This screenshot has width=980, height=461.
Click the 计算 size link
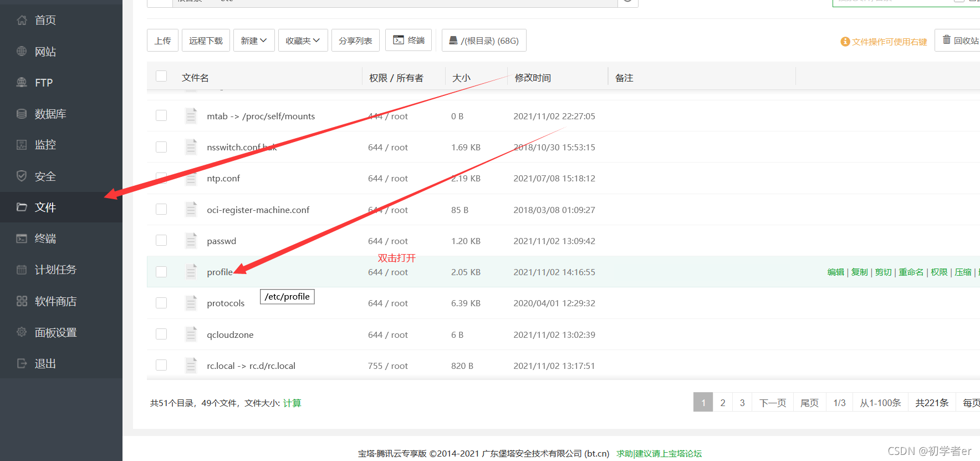(292, 403)
